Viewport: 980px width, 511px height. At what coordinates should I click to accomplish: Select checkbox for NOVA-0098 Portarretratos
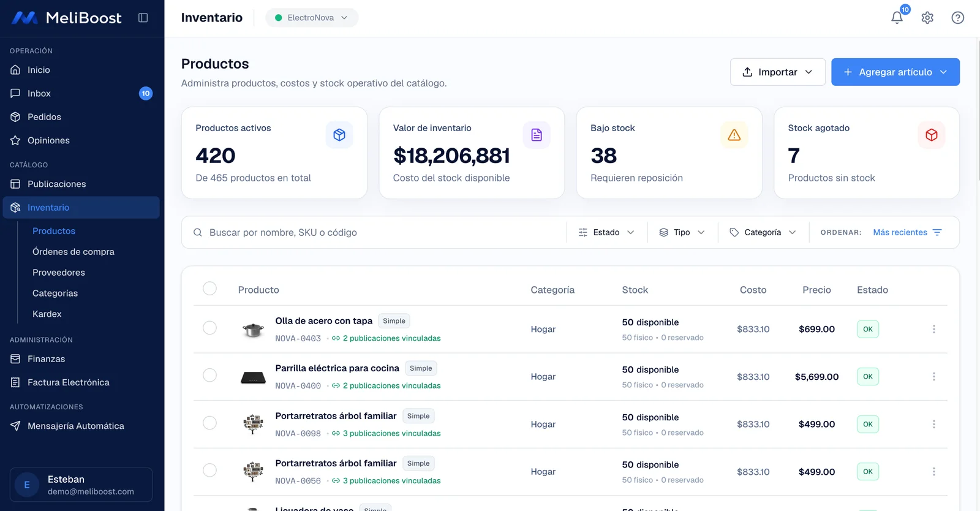click(209, 423)
